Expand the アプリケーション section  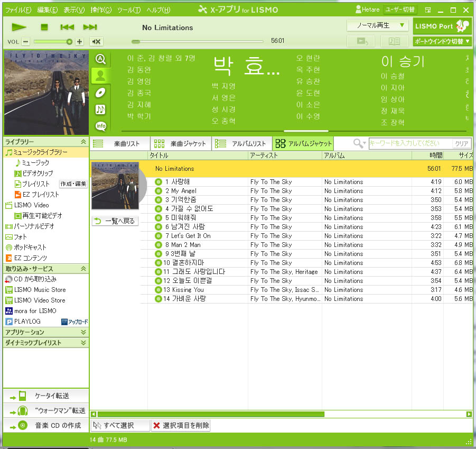[83, 332]
